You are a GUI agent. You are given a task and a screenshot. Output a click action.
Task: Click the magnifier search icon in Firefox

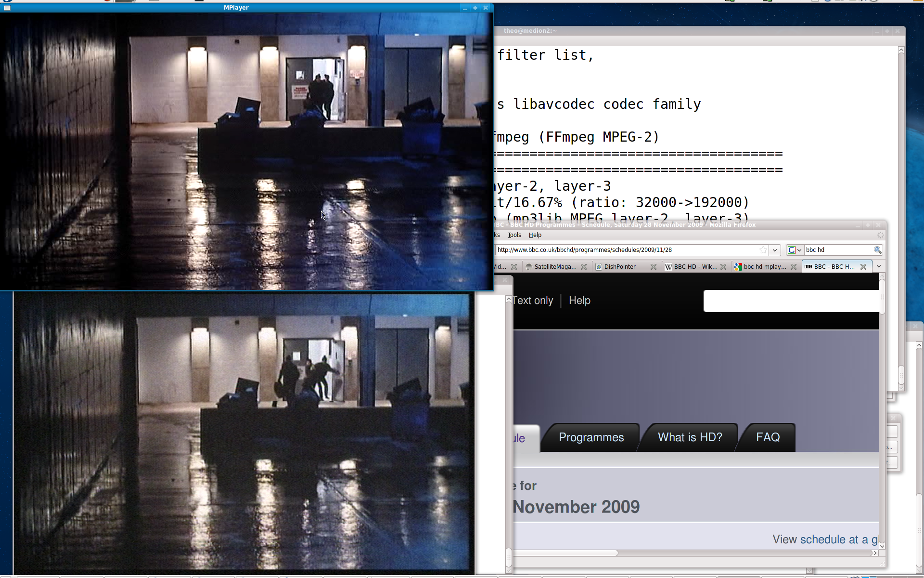pos(878,250)
